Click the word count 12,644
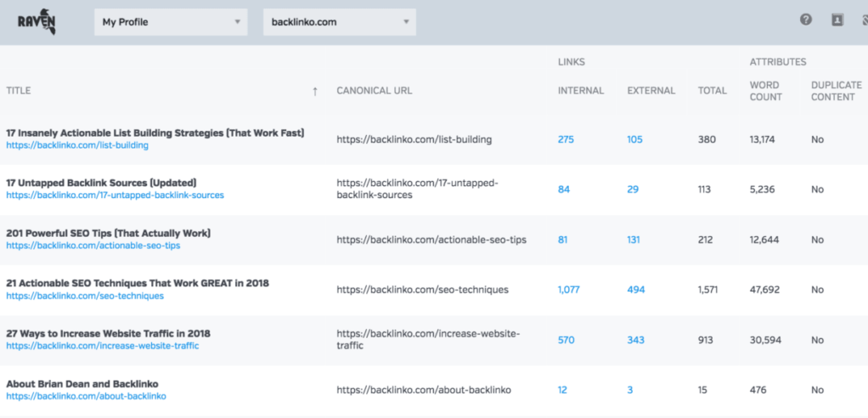This screenshot has width=868, height=418. (765, 240)
